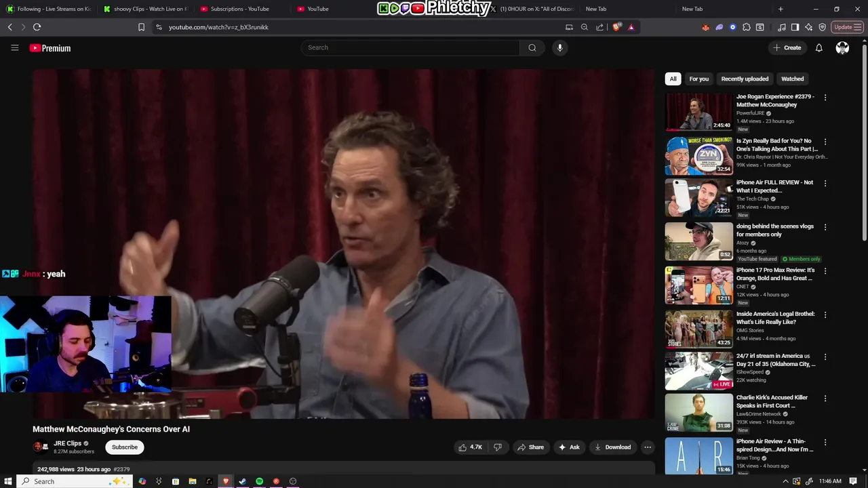Select the Watched filter chip
This screenshot has width=868, height=488.
click(x=792, y=79)
